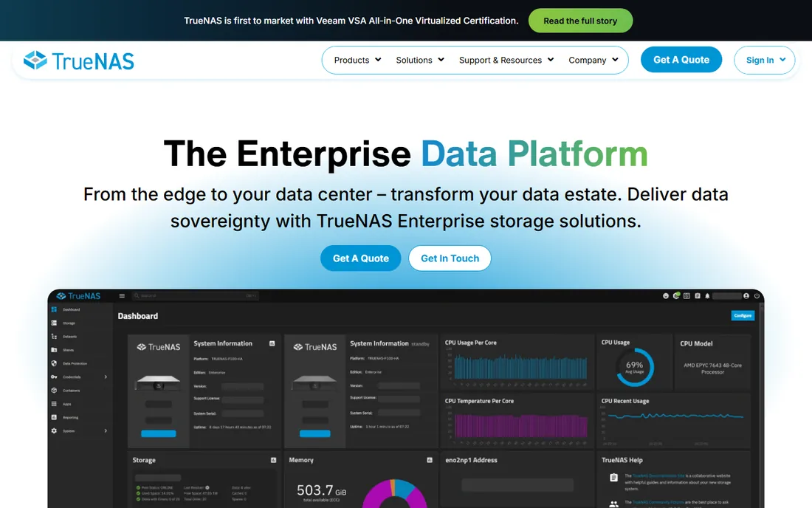This screenshot has width=812, height=508.
Task: Open the user account avatar icon
Action: 746,295
